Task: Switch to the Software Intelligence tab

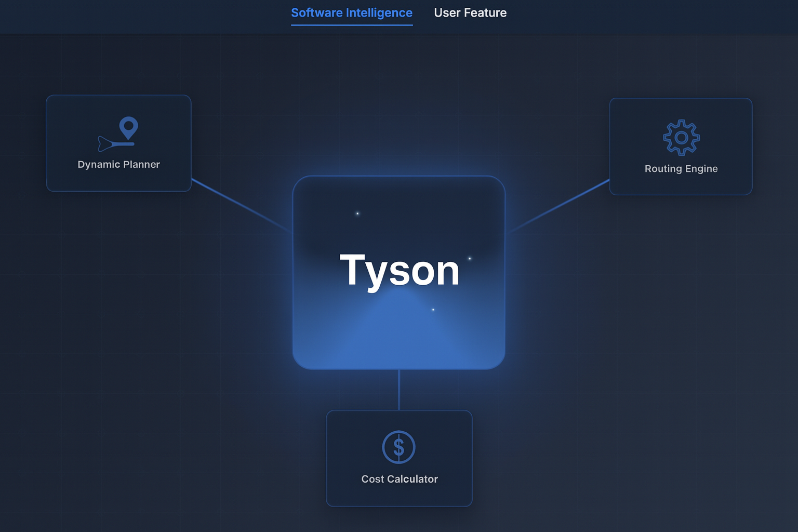Action: (352, 13)
